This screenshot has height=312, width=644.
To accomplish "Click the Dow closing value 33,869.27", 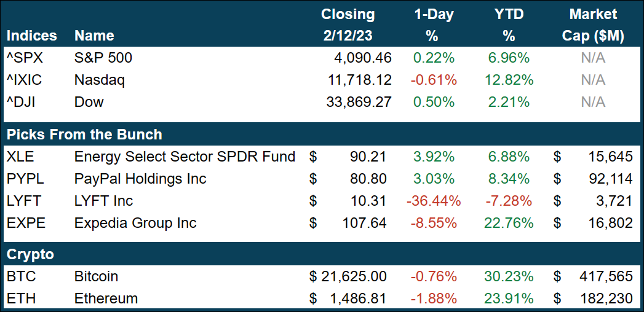I will [x=358, y=102].
